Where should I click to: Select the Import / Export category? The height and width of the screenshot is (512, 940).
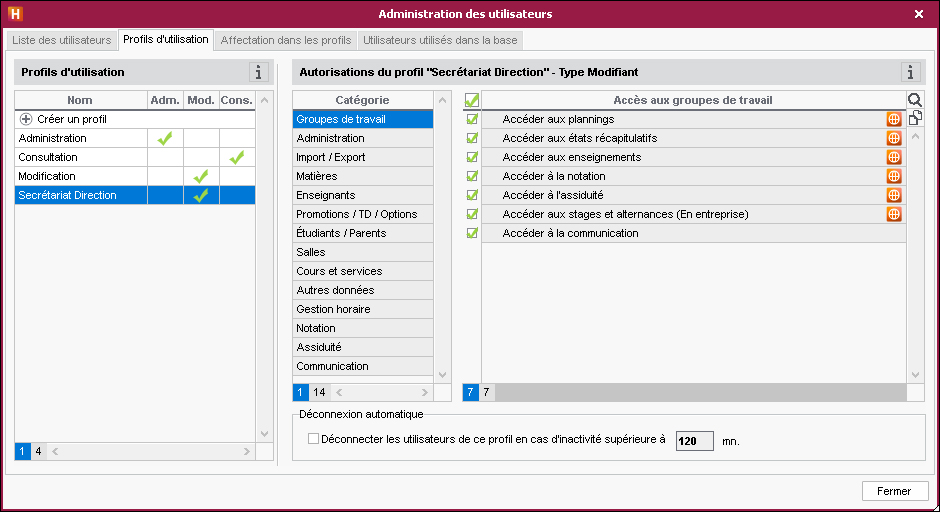click(x=363, y=157)
